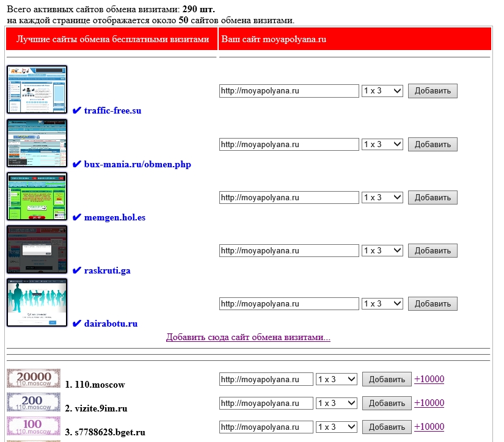
Task: Click the '1. 110.moscow' site name
Action: pyautogui.click(x=95, y=385)
